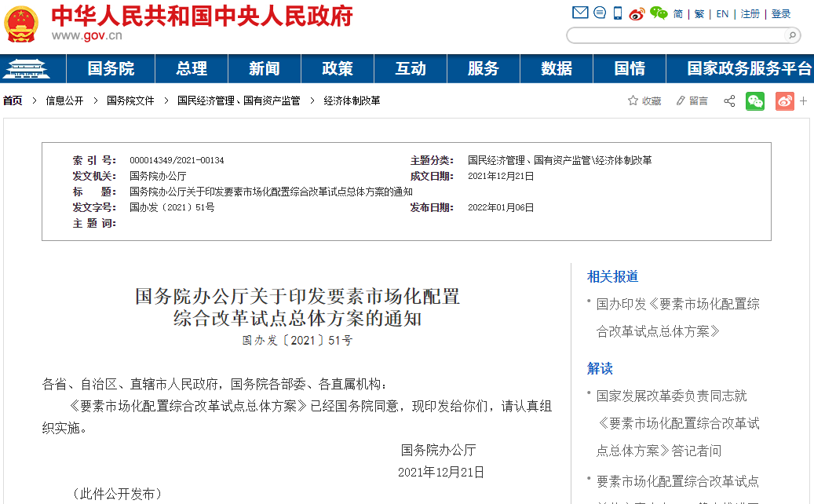814x504 pixels.
Task: Click the Weibo icon in top header
Action: point(637,13)
